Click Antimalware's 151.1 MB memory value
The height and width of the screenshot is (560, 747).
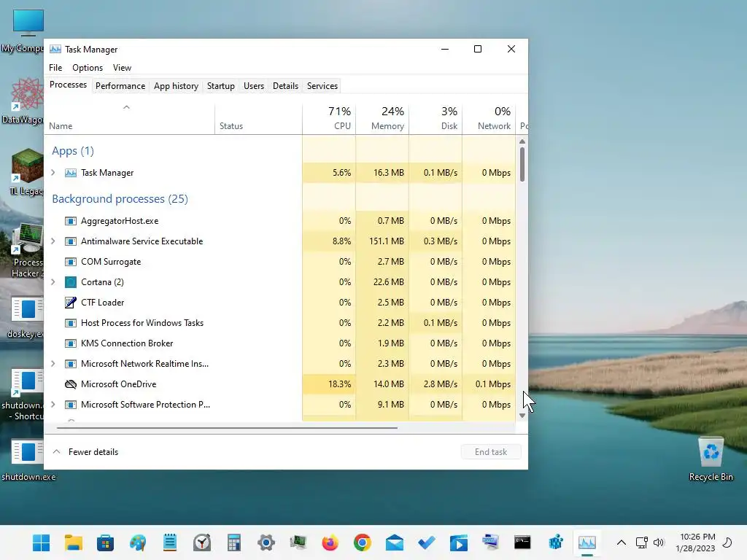pyautogui.click(x=387, y=241)
